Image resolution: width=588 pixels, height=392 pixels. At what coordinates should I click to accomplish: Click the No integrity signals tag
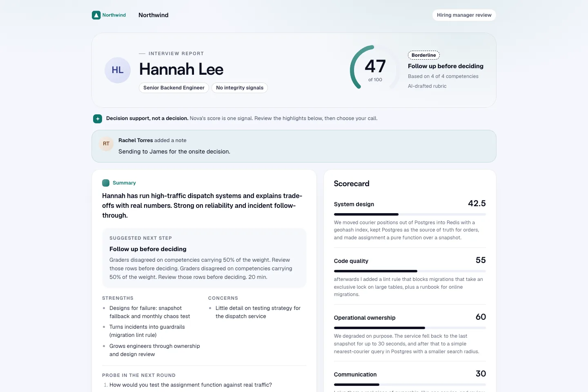click(x=240, y=88)
